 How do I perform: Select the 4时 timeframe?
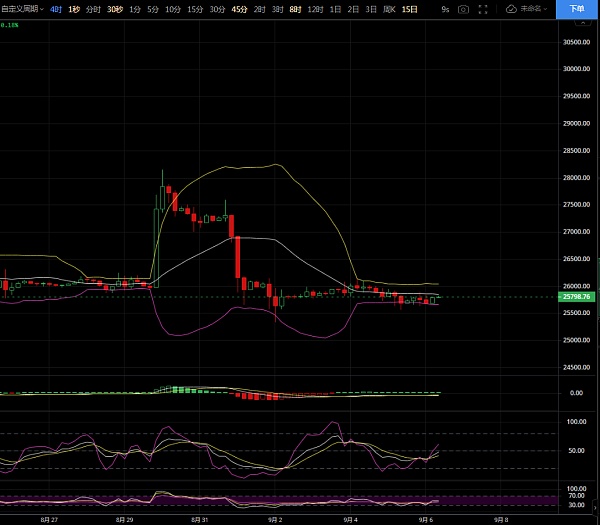coord(56,9)
